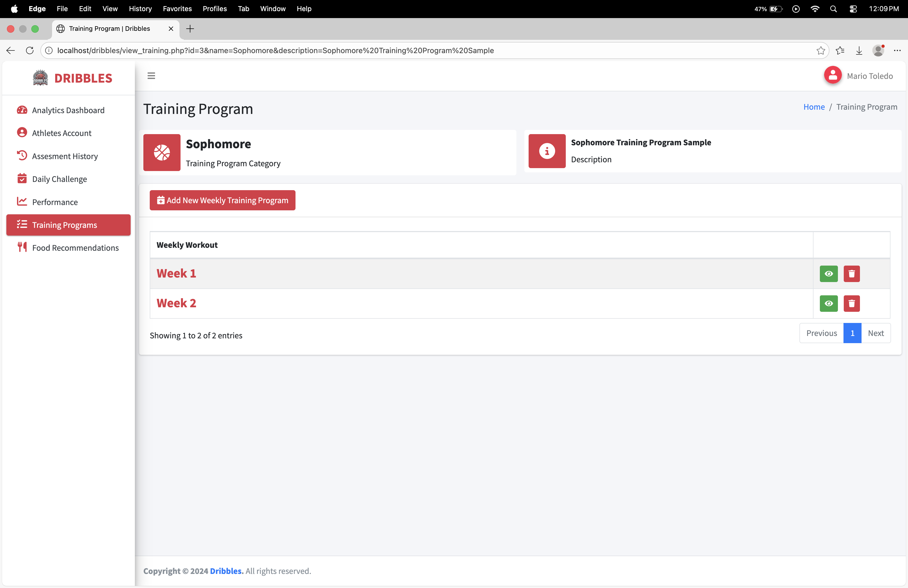Open Analytics Dashboard in the sidebar
This screenshot has height=588, width=908.
click(68, 110)
